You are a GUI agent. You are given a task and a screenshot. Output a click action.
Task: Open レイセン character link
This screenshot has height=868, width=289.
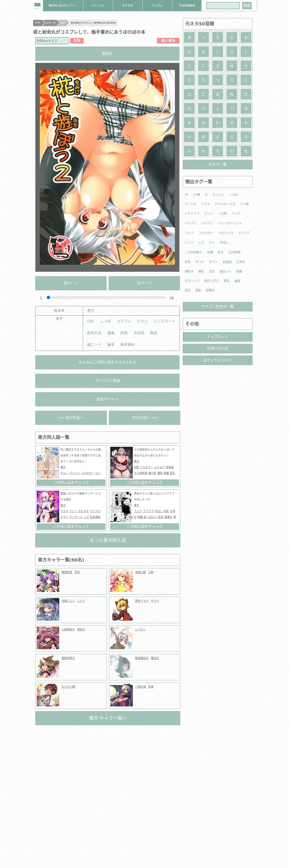[x=140, y=629]
